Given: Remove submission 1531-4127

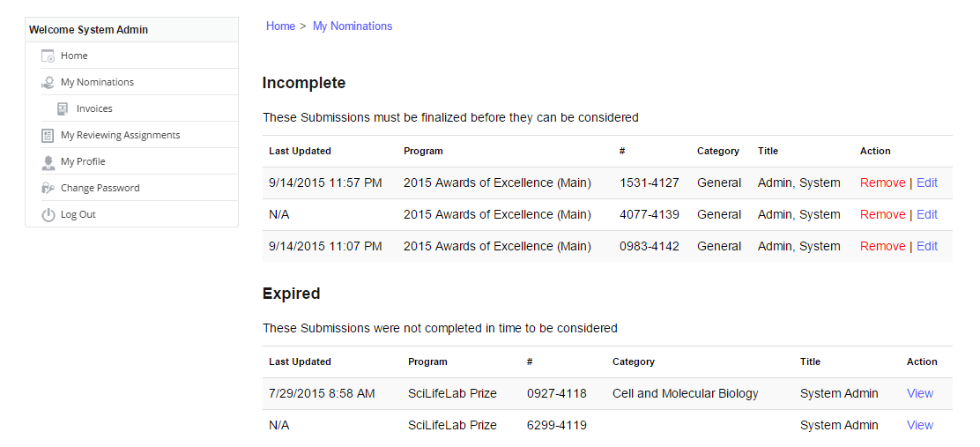Looking at the screenshot, I should point(882,183).
